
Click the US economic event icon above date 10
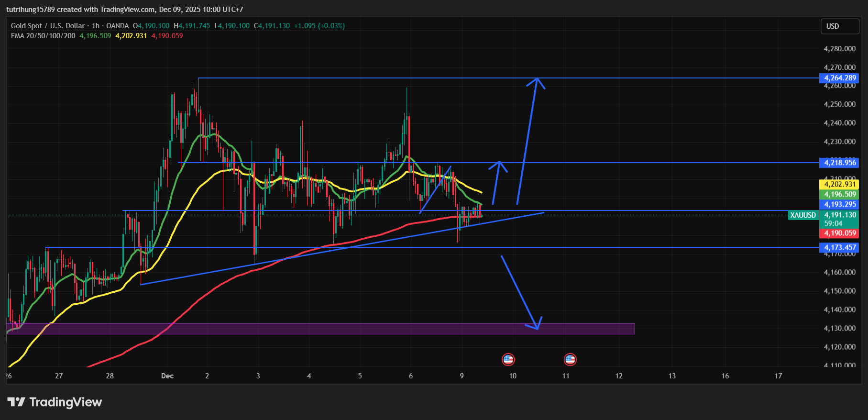click(508, 359)
